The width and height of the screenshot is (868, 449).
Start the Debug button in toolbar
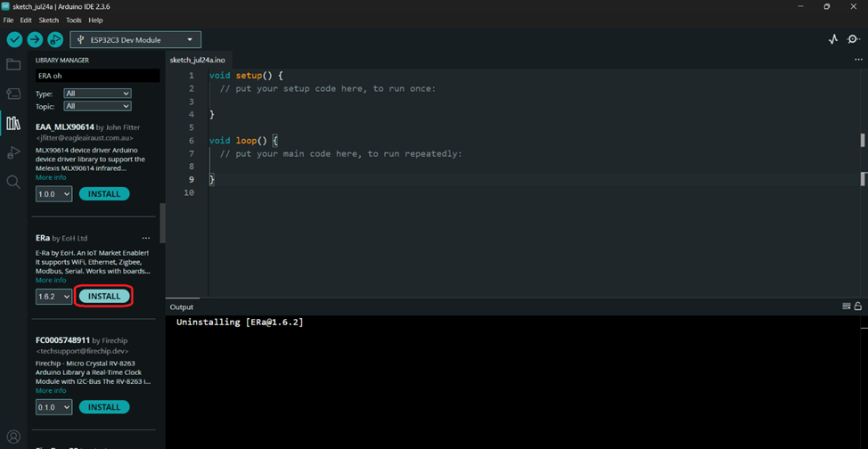click(x=54, y=39)
